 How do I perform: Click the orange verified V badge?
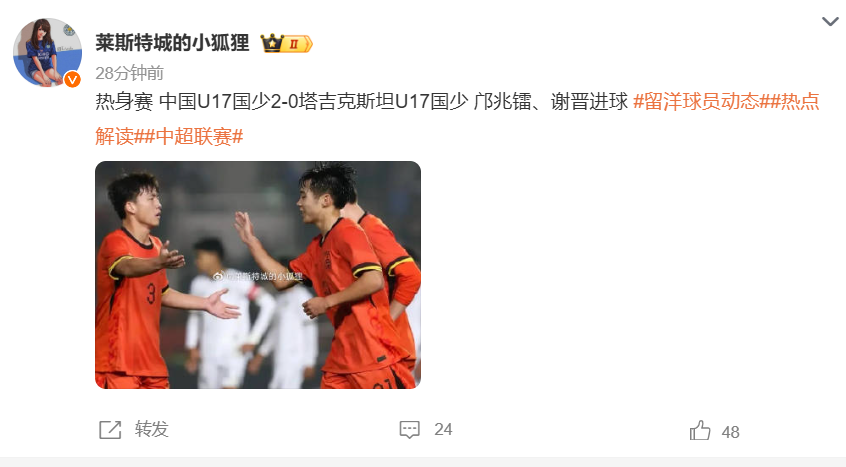coord(72,79)
